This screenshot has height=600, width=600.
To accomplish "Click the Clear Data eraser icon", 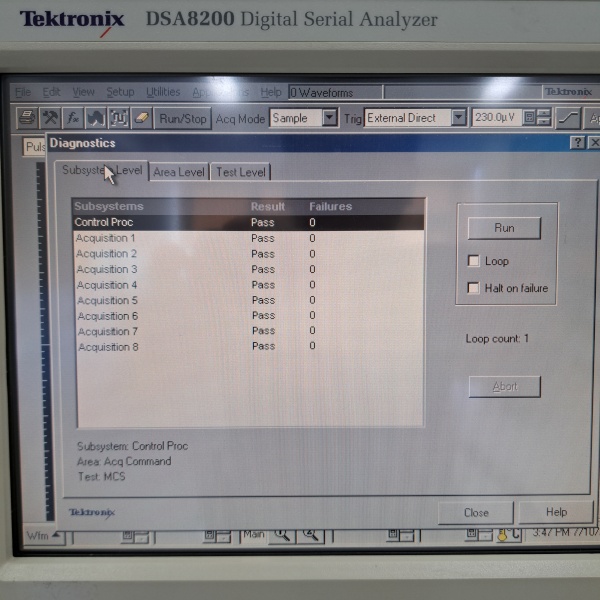I will (142, 118).
